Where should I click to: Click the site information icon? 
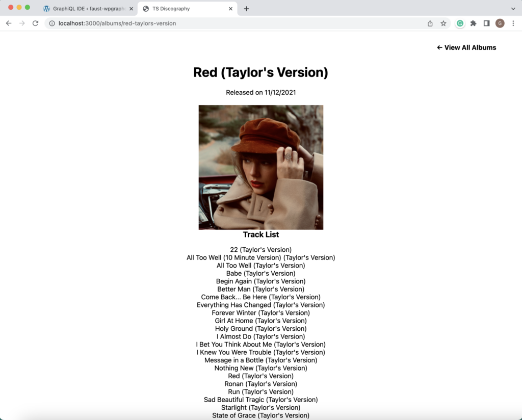coord(52,23)
